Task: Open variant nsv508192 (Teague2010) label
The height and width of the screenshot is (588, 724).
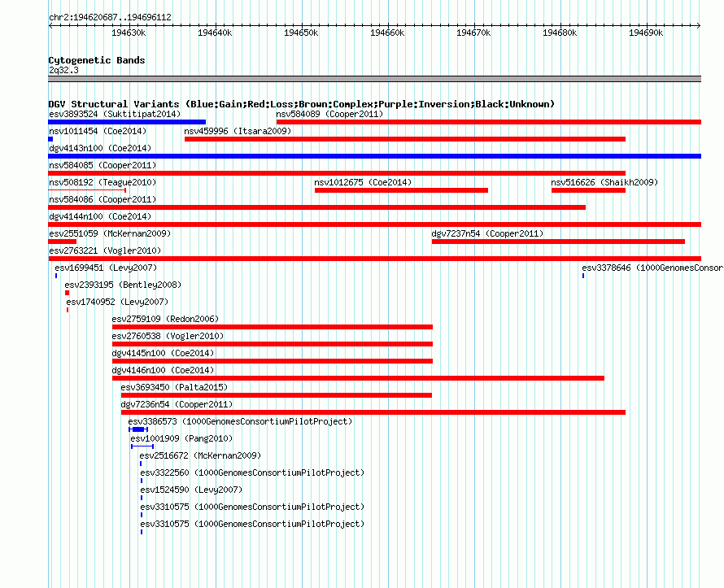Action: (102, 182)
